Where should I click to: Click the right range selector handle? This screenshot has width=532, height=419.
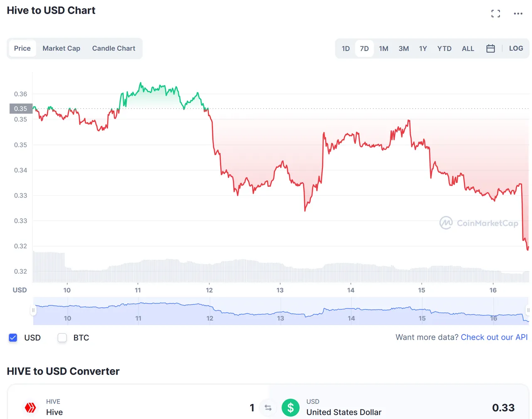[x=528, y=310]
